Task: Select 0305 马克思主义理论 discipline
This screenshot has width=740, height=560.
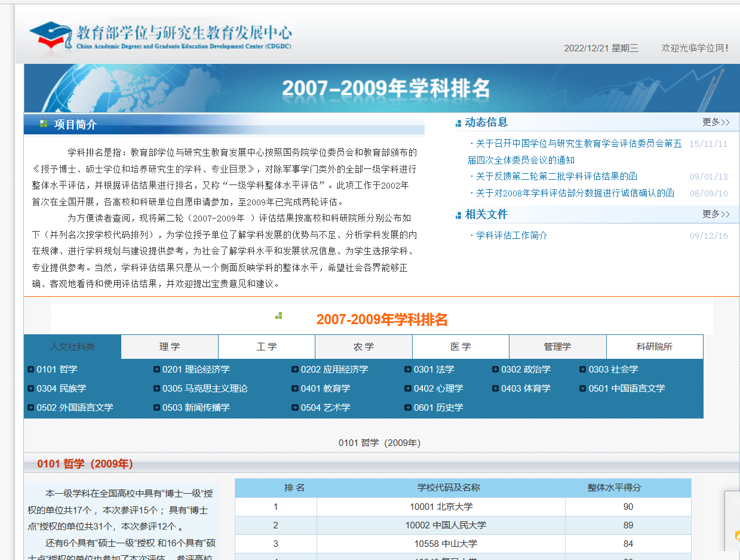Action: (205, 389)
